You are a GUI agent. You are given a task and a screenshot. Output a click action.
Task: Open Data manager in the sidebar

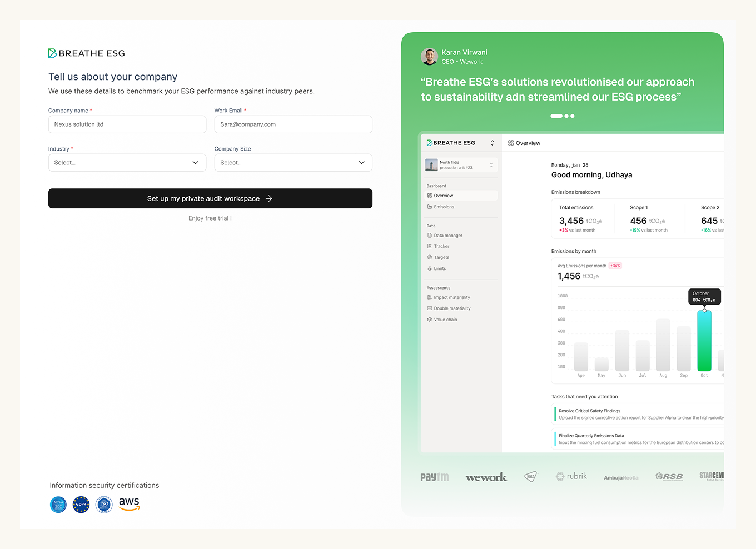coord(460,236)
